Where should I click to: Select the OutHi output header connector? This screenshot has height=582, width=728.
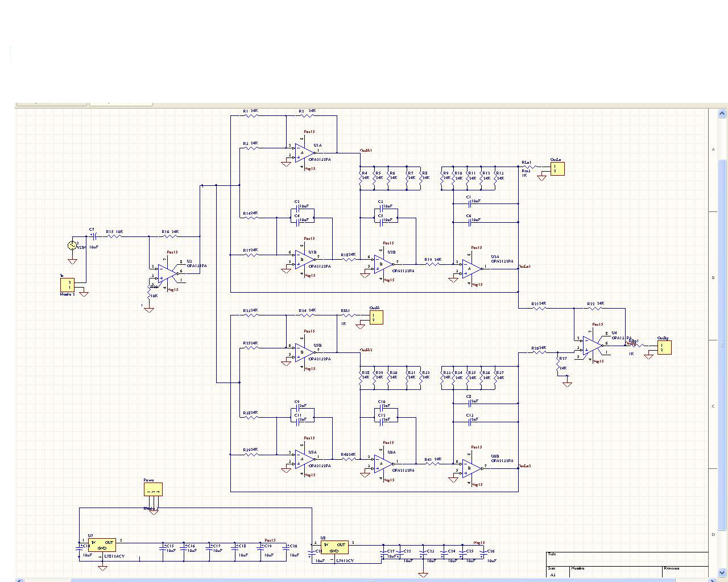click(376, 317)
